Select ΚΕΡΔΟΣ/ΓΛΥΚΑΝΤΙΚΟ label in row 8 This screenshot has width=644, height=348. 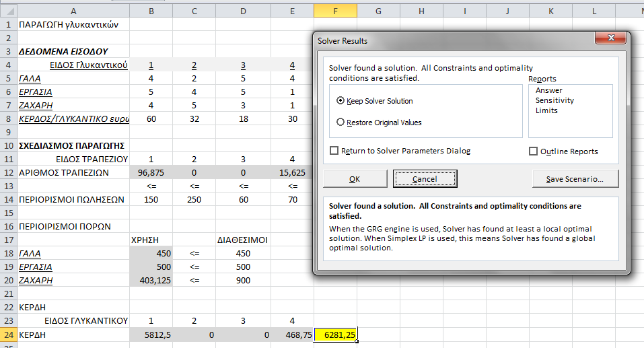coord(73,118)
